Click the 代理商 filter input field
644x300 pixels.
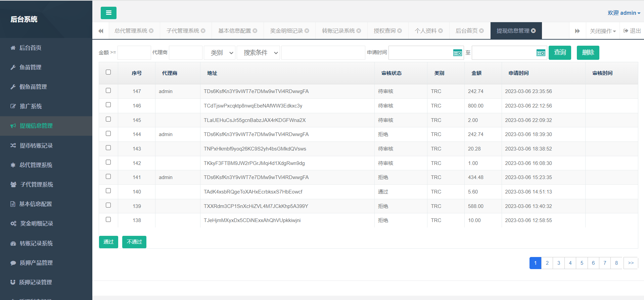click(185, 53)
